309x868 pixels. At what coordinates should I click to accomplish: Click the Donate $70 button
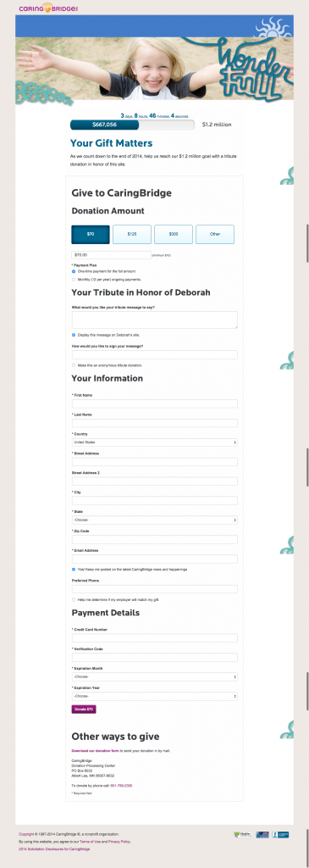pos(84,709)
